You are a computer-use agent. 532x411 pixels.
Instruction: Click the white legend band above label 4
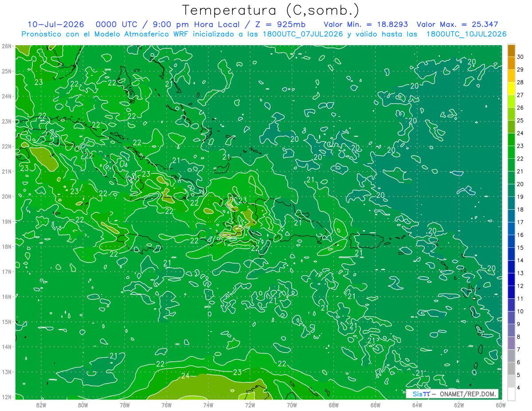pos(511,394)
